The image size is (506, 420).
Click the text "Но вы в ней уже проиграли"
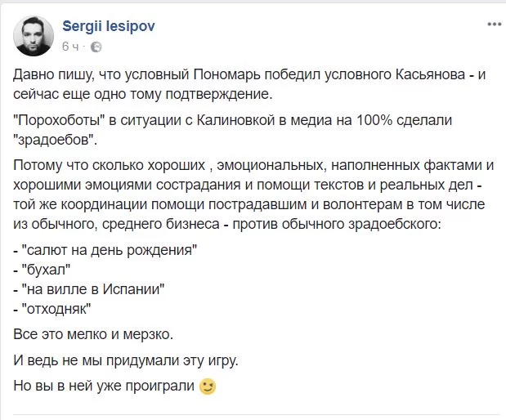coord(105,386)
